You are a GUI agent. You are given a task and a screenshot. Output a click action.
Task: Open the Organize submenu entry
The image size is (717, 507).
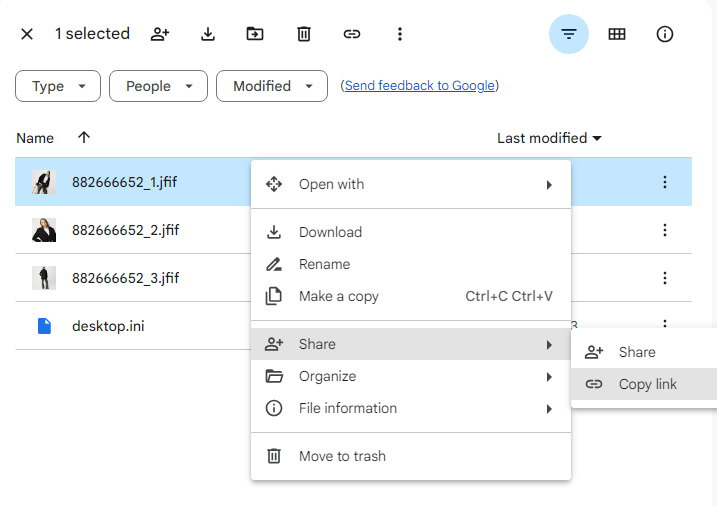tap(411, 376)
